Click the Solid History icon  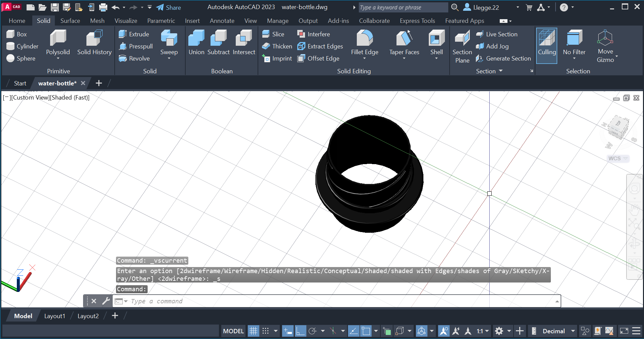pyautogui.click(x=94, y=38)
